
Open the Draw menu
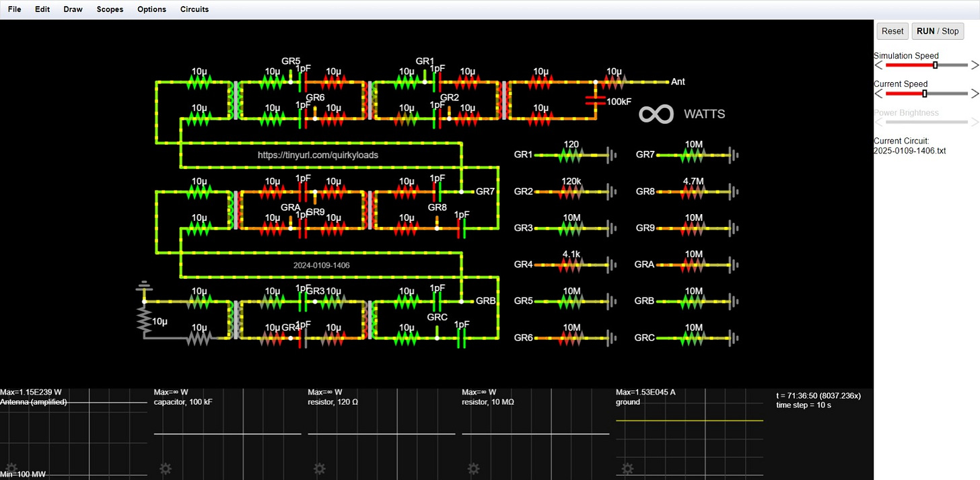tap(73, 9)
